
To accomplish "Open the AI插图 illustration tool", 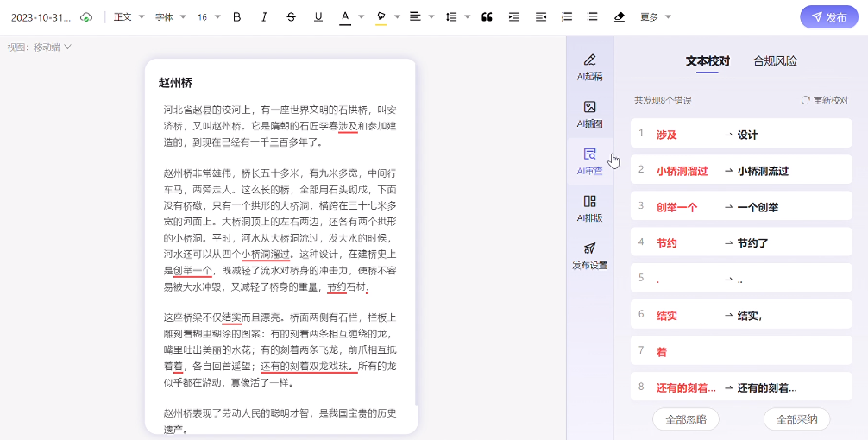I will point(589,115).
